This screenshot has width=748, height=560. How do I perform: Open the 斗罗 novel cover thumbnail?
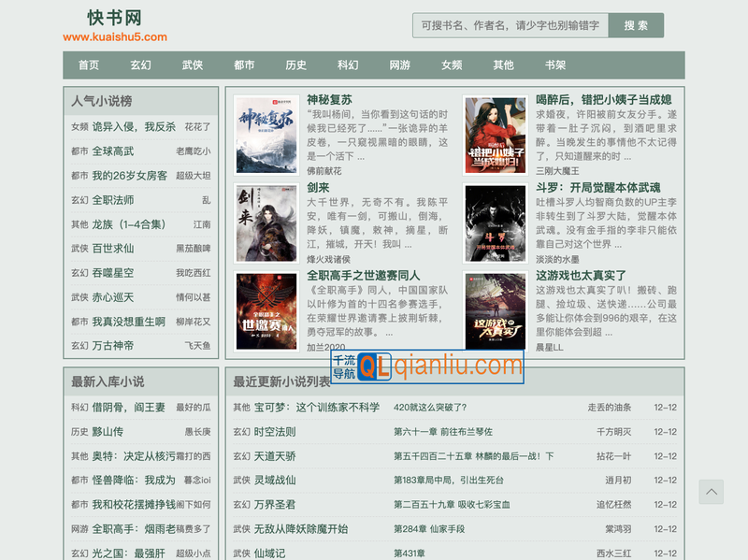(495, 223)
